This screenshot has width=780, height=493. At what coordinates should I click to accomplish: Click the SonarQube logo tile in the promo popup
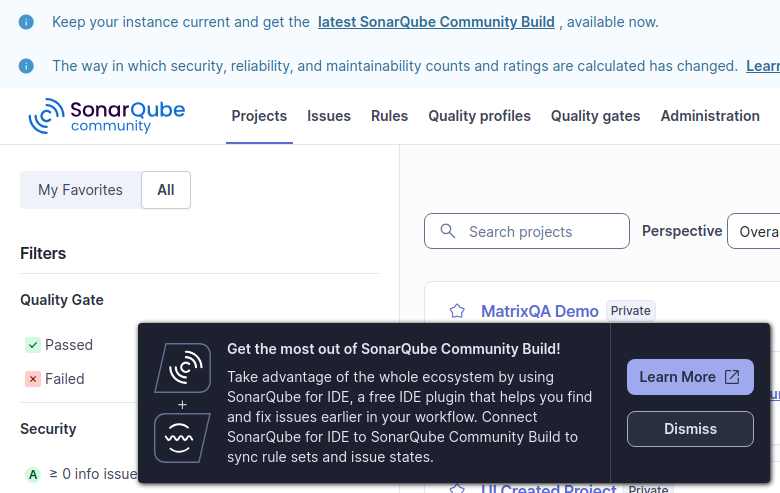tap(183, 368)
